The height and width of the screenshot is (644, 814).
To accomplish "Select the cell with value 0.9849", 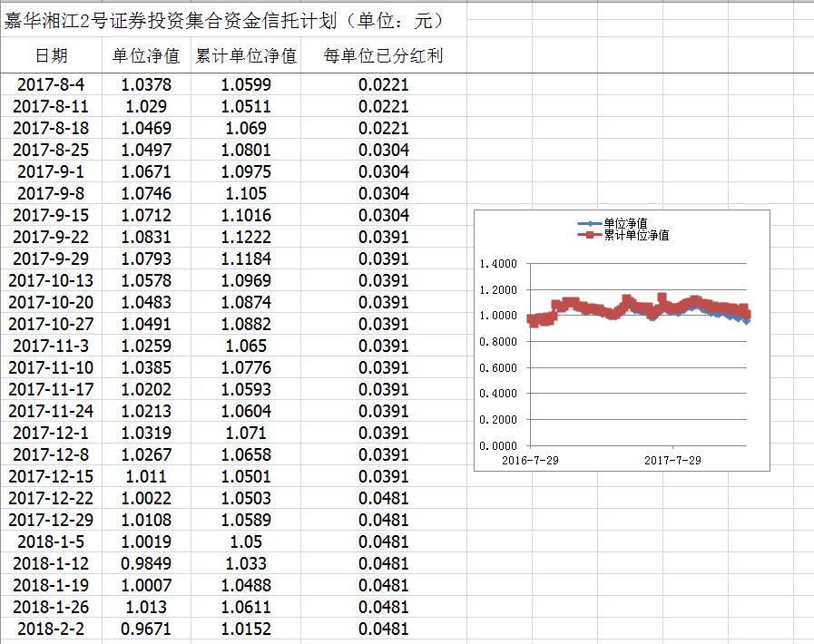I will point(145,563).
